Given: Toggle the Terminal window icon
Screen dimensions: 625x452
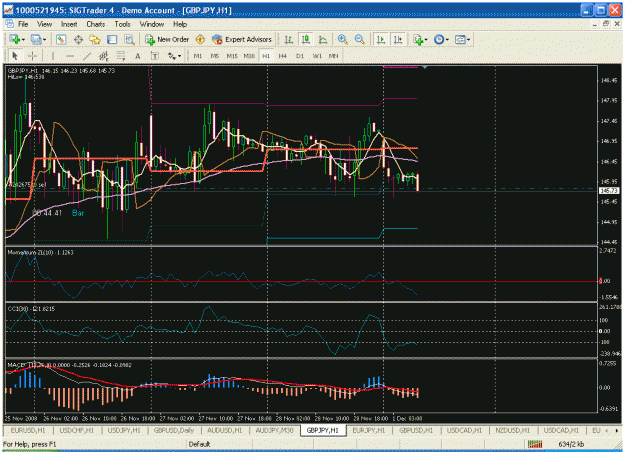Looking at the screenshot, I should tap(112, 39).
